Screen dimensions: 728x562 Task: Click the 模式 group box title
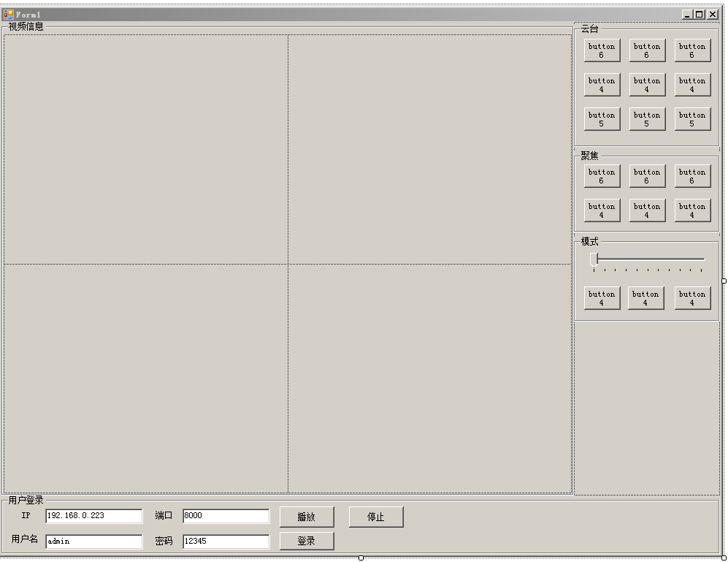pyautogui.click(x=590, y=241)
